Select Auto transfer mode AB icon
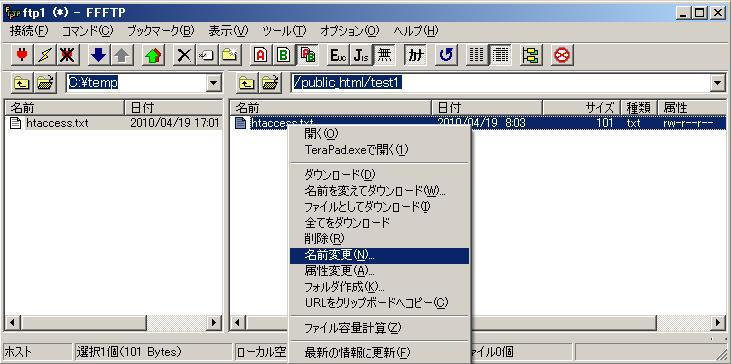Screen dimensions: 731x364 307,55
